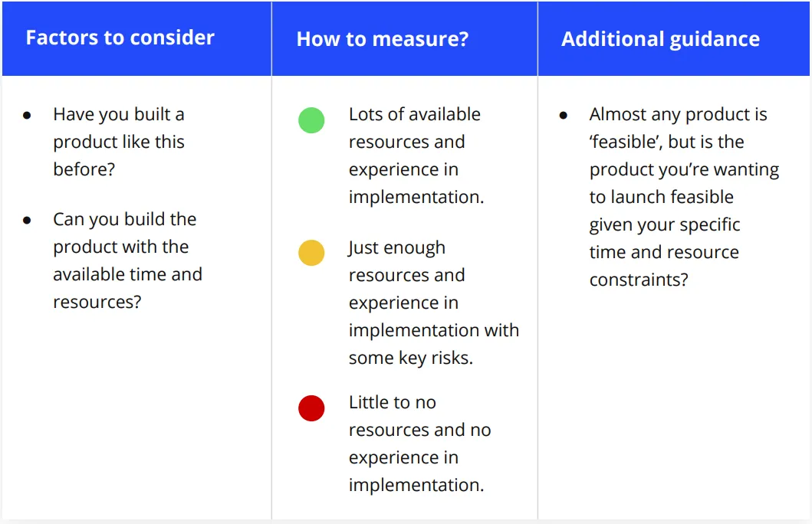812x524 pixels.
Task: Select the 'Additional guidance' header
Action: (x=660, y=39)
